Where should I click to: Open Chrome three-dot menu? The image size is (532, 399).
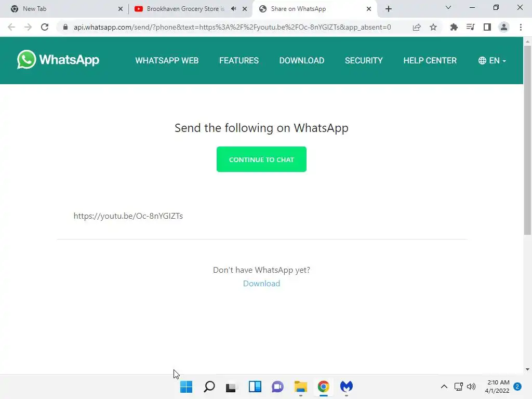pos(521,27)
